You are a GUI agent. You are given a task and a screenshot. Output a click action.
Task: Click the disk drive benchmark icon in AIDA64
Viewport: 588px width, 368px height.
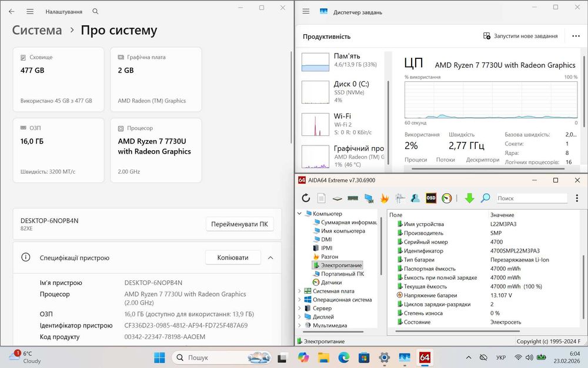337,198
